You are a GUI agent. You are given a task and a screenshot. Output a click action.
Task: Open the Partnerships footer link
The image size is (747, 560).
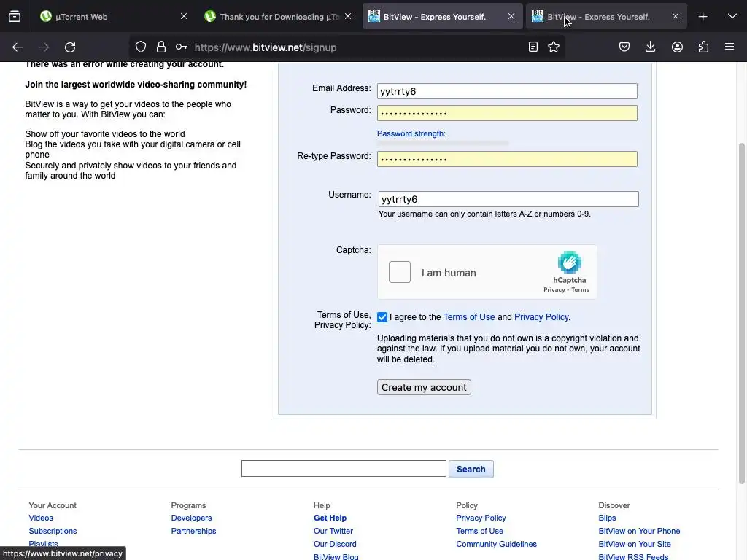[193, 531]
